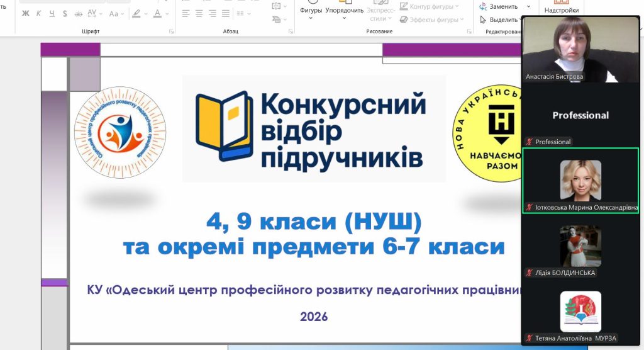644x350 pixels.
Task: Click the font color (A) button
Action: pyautogui.click(x=157, y=13)
